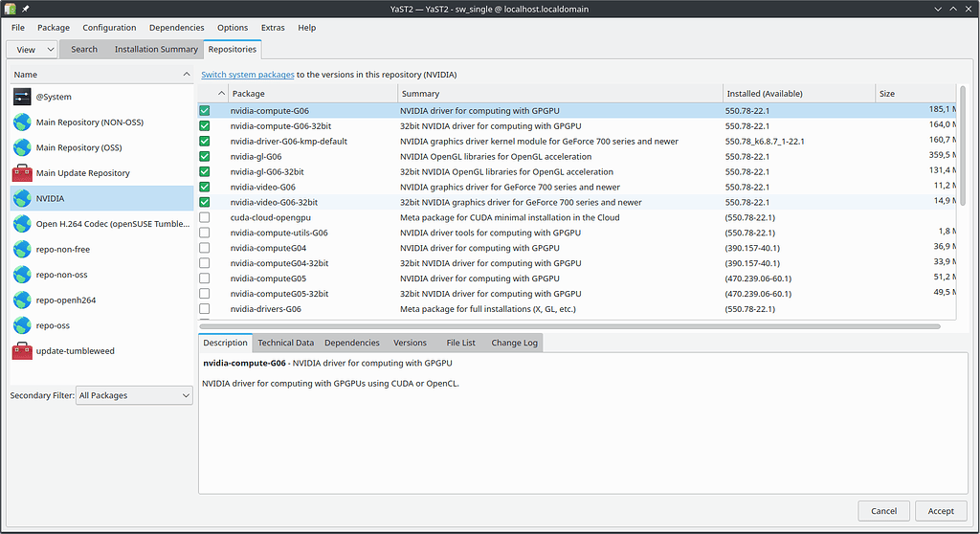Click the repo-openh264 globe icon

click(22, 300)
